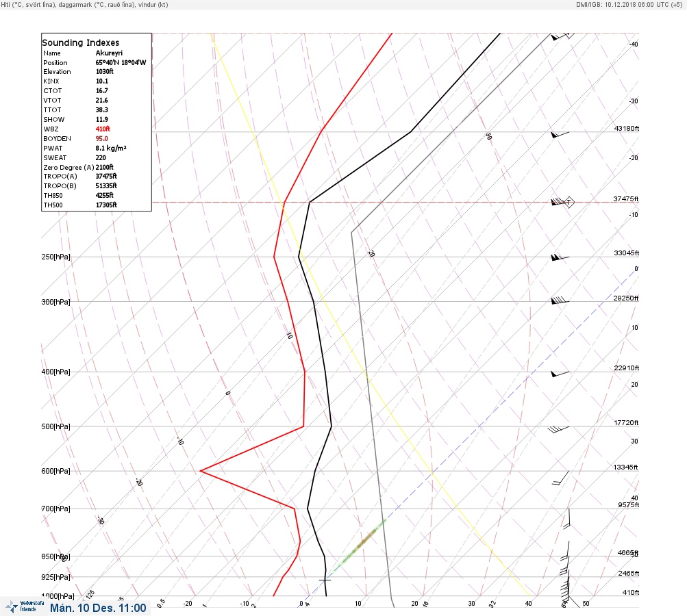Click the TH500 value 17305ft
This screenshot has width=687, height=616.
(x=106, y=205)
